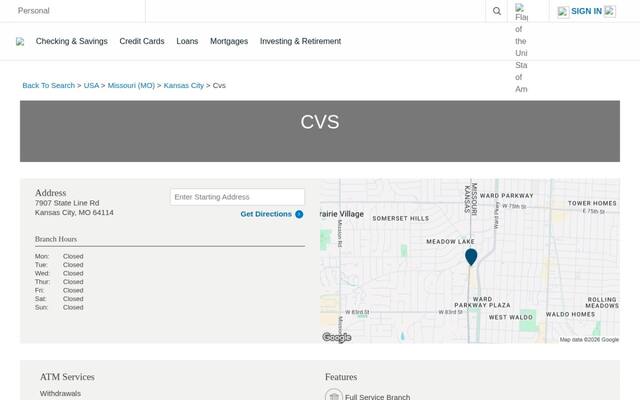
Task: Click the WEST WALDO map label
Action: [510, 317]
